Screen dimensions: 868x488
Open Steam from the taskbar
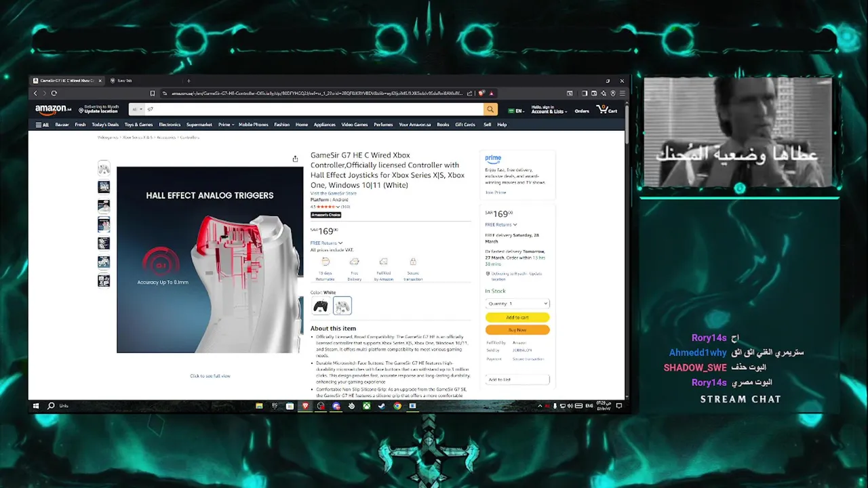(x=381, y=406)
